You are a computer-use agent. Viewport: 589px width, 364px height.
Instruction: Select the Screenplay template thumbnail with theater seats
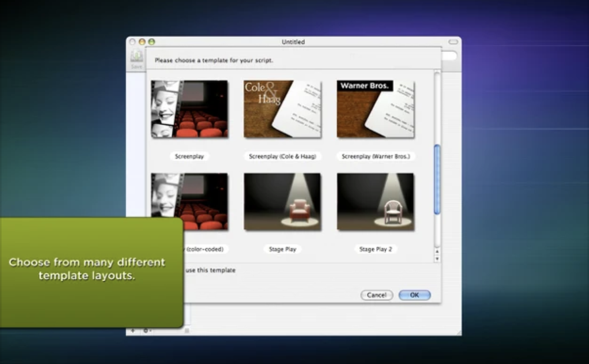(x=189, y=109)
